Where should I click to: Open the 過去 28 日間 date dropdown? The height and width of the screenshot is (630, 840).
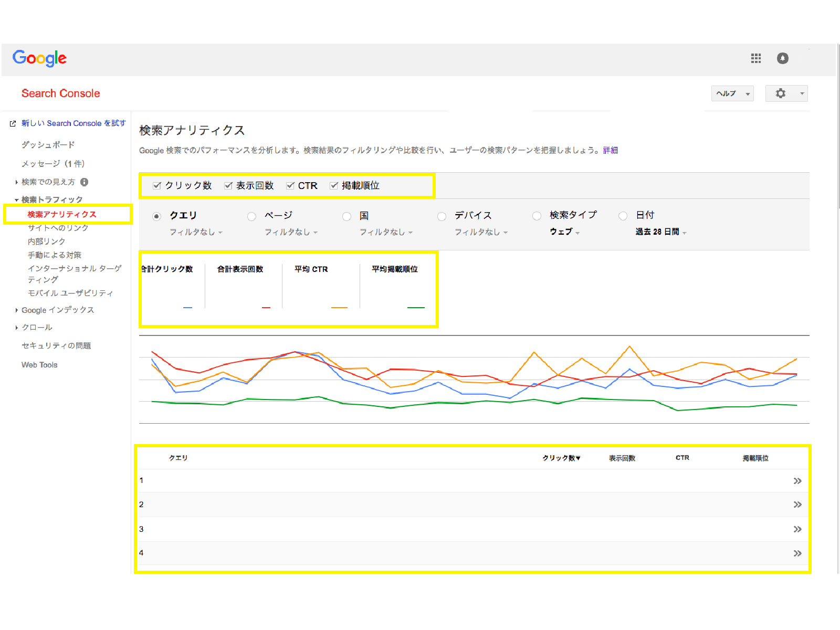click(x=661, y=232)
